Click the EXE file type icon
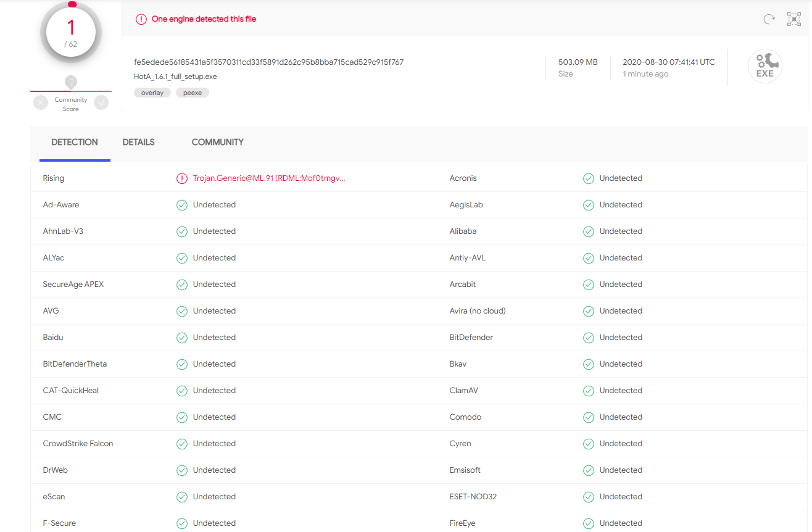The width and height of the screenshot is (812, 532). click(x=765, y=66)
